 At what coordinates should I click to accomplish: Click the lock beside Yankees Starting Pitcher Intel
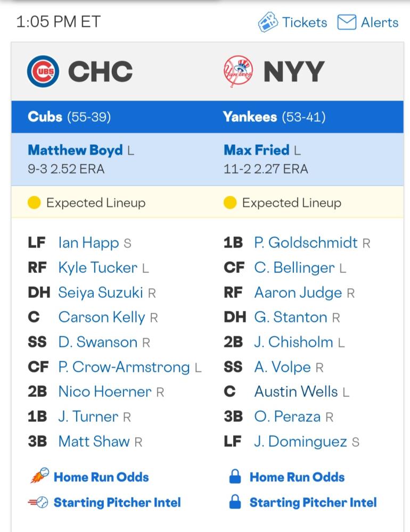coord(235,502)
